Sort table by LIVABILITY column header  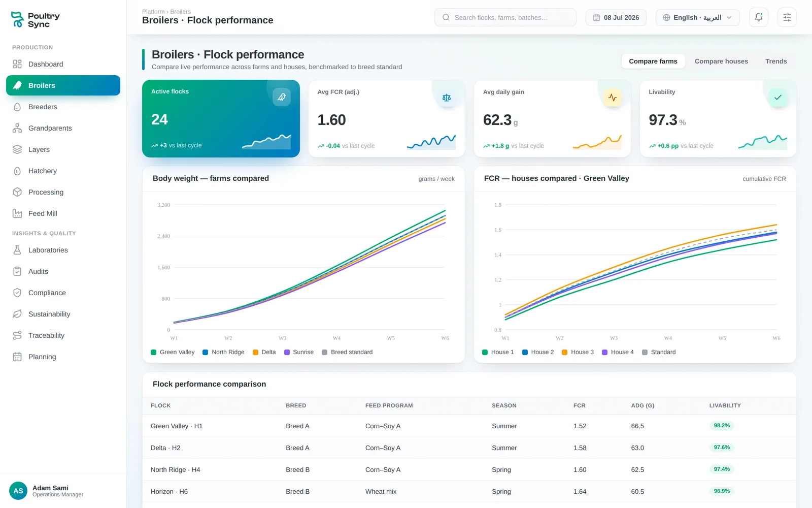725,405
